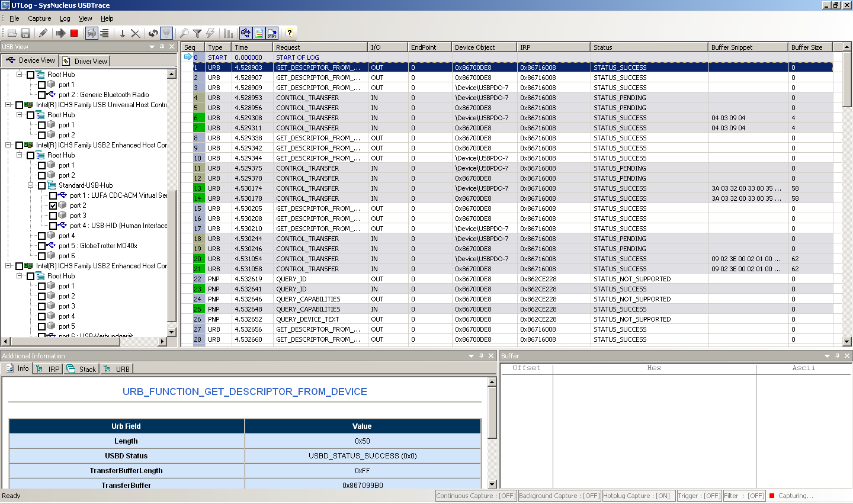Select the START OF LOG row
This screenshot has height=504, width=853.
tap(506, 57)
